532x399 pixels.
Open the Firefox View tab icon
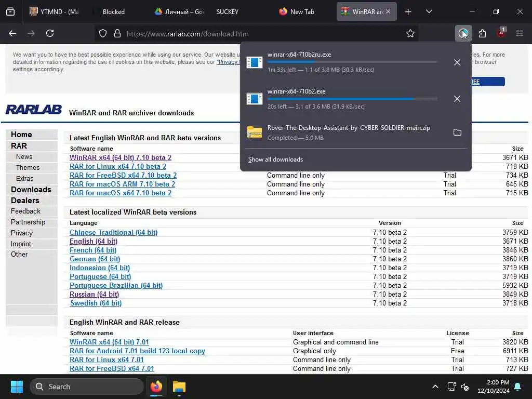pyautogui.click(x=10, y=12)
